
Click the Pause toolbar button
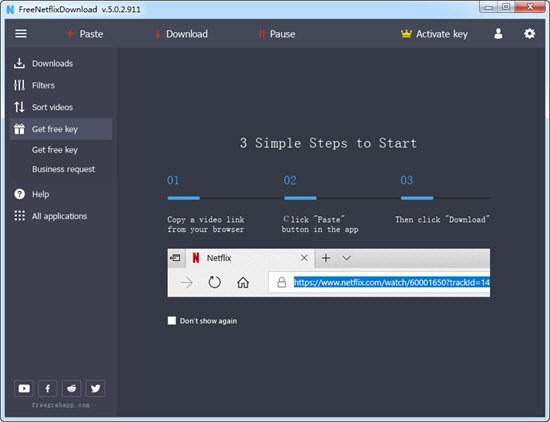tap(277, 34)
